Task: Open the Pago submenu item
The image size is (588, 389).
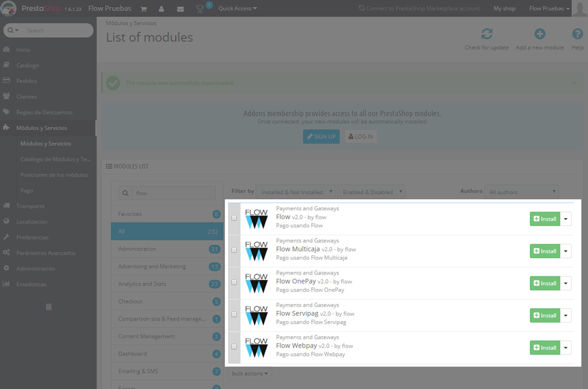Action: click(x=26, y=191)
